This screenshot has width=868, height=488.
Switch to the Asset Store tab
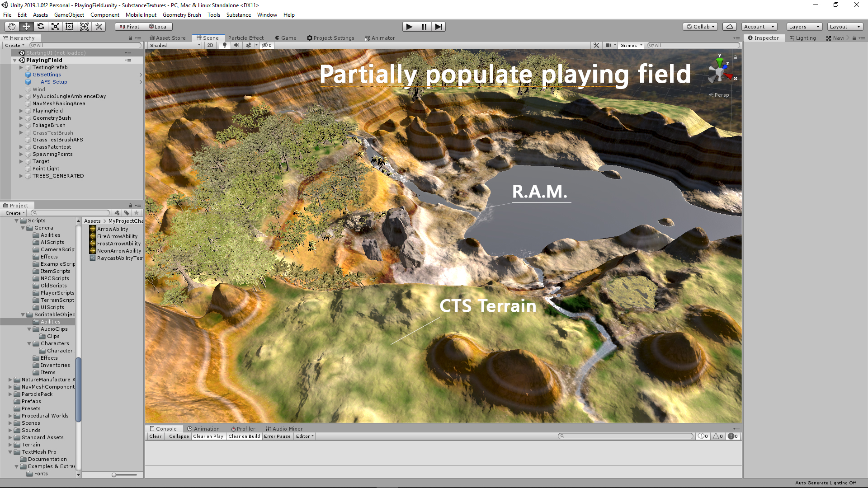point(168,38)
